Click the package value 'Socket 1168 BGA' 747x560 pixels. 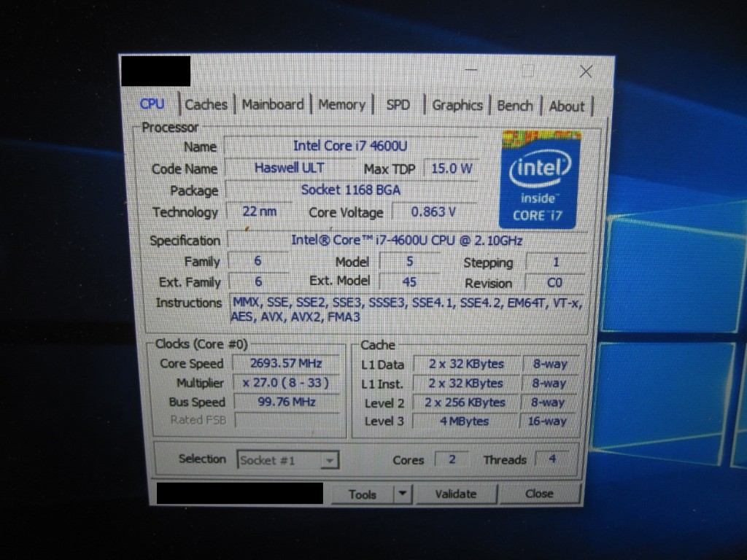[351, 190]
